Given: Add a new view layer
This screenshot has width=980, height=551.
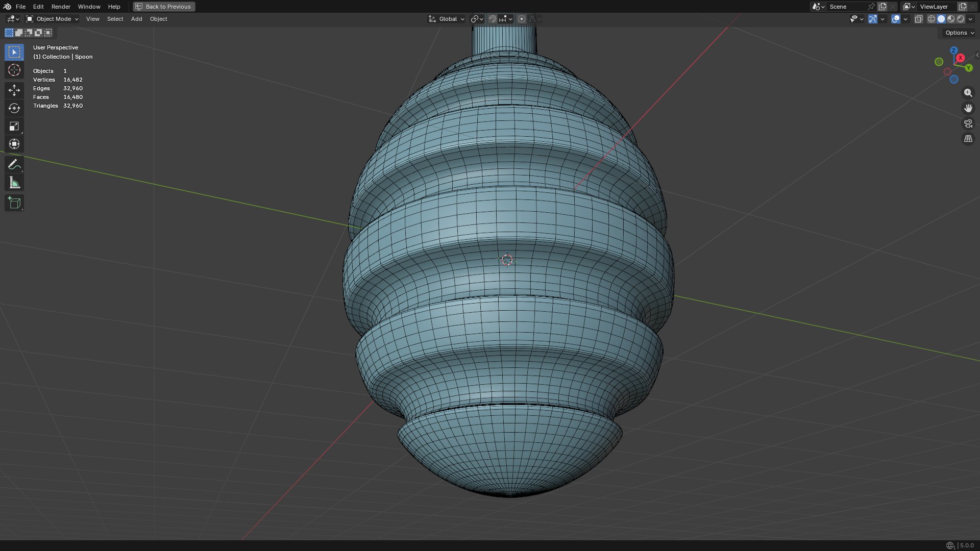Looking at the screenshot, I should coord(963,7).
